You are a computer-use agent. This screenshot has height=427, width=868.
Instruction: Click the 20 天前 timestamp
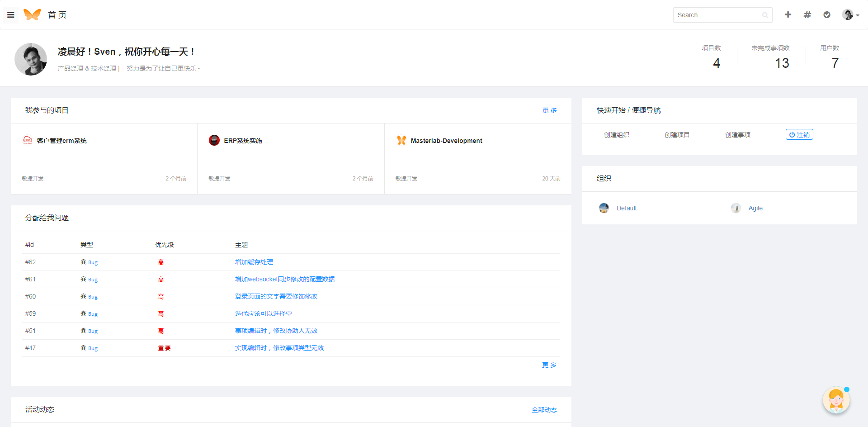point(551,179)
